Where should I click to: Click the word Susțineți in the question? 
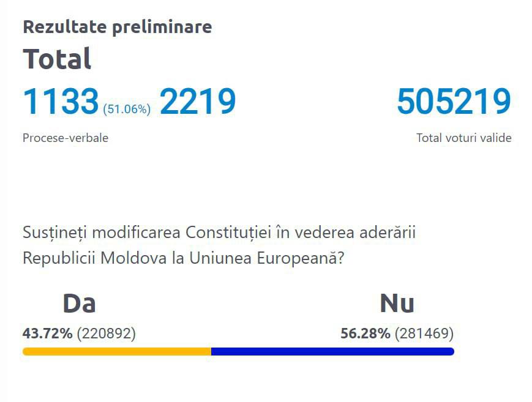point(53,233)
